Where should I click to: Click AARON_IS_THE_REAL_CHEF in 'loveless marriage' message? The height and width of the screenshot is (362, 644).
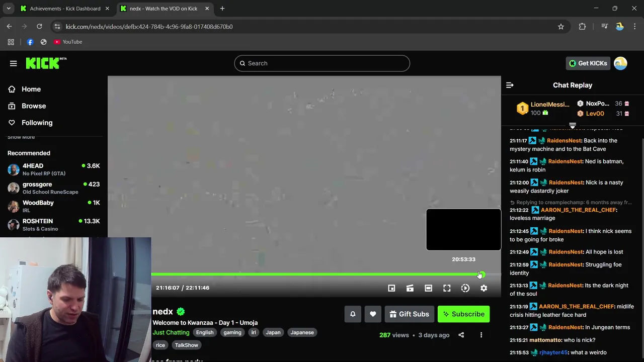point(579,210)
